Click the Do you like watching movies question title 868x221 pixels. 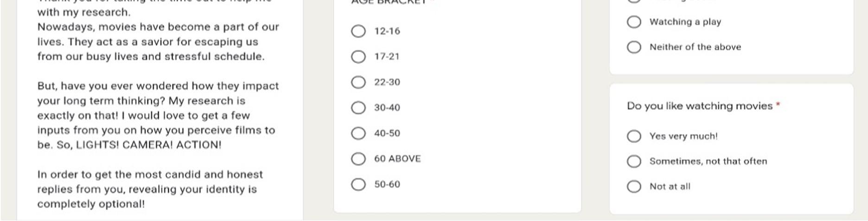pos(700,106)
